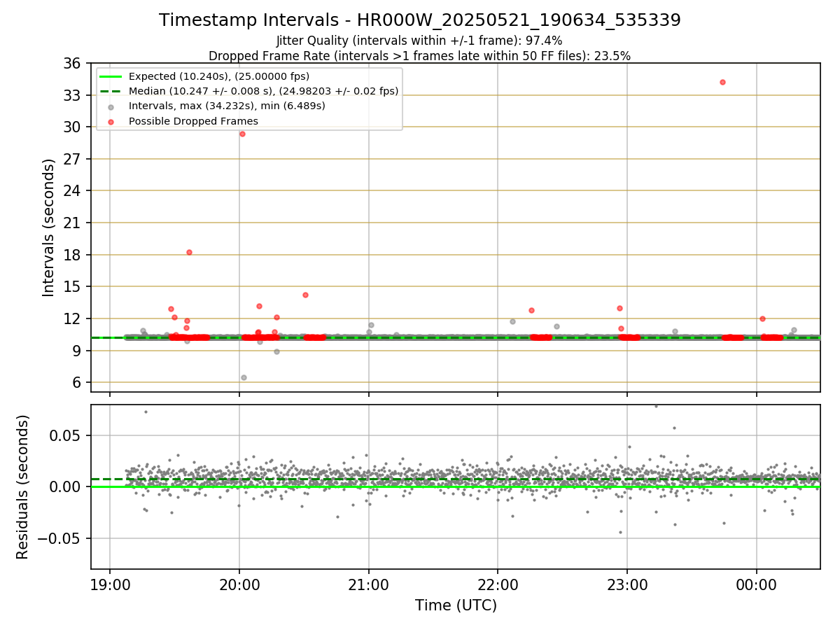840x630 pixels.
Task: Select the gray minimum interval point near 6.5 seconds
Action: tap(244, 377)
